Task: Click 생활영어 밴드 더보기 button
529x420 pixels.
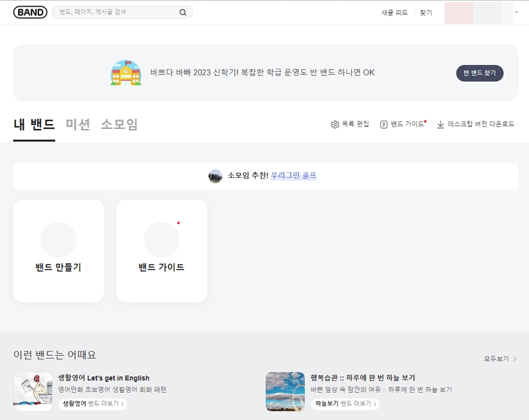Action: (x=93, y=404)
